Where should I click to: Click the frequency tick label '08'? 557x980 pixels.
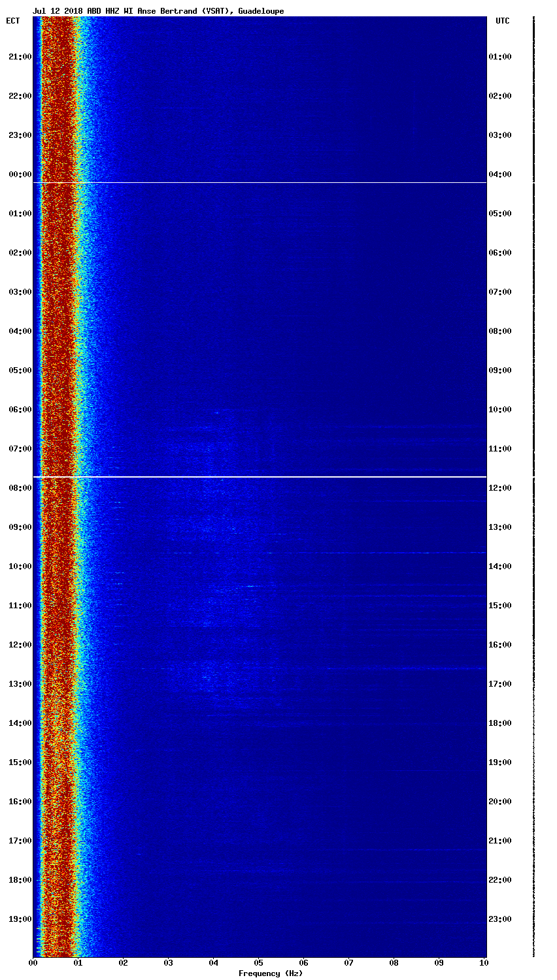394,963
